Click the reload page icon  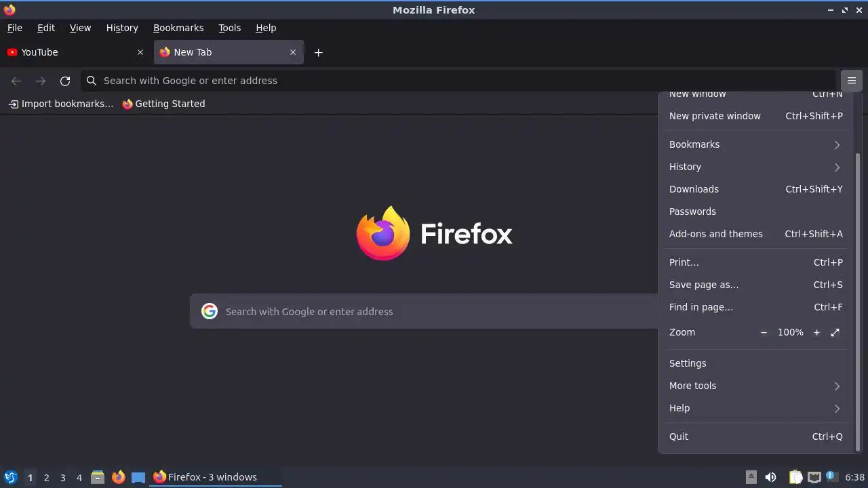pyautogui.click(x=65, y=81)
